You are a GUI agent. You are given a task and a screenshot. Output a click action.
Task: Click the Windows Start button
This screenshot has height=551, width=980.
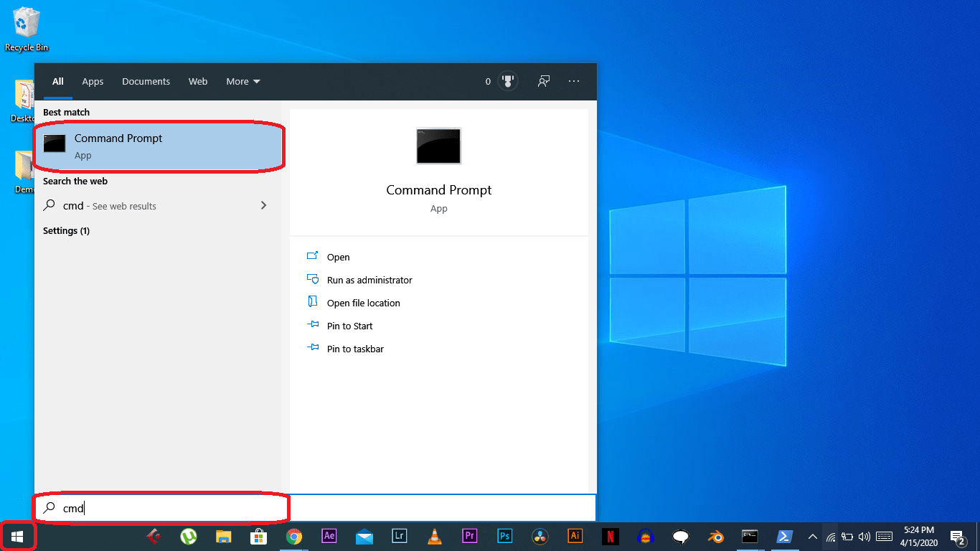(x=17, y=536)
